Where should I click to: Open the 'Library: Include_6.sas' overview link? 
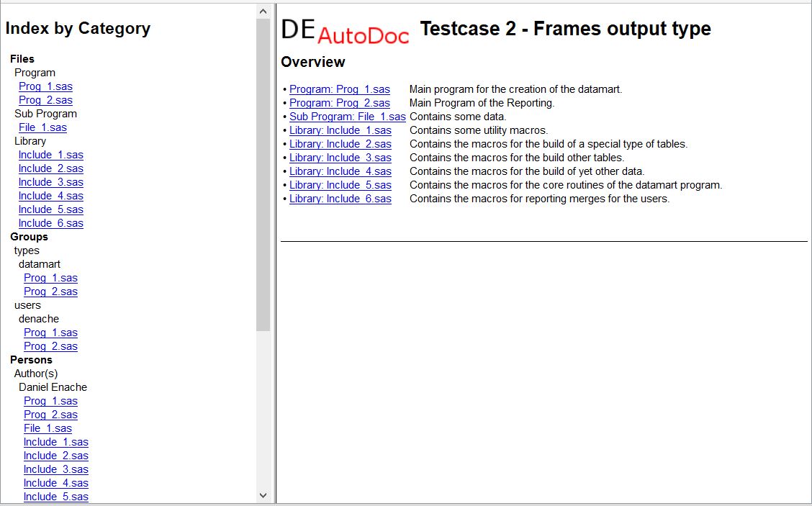coord(340,199)
